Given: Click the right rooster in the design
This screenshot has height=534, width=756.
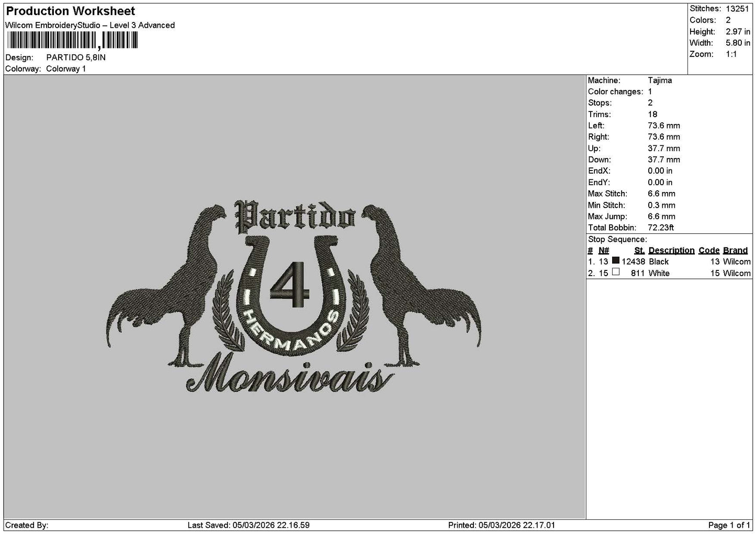Looking at the screenshot, I should click(421, 286).
